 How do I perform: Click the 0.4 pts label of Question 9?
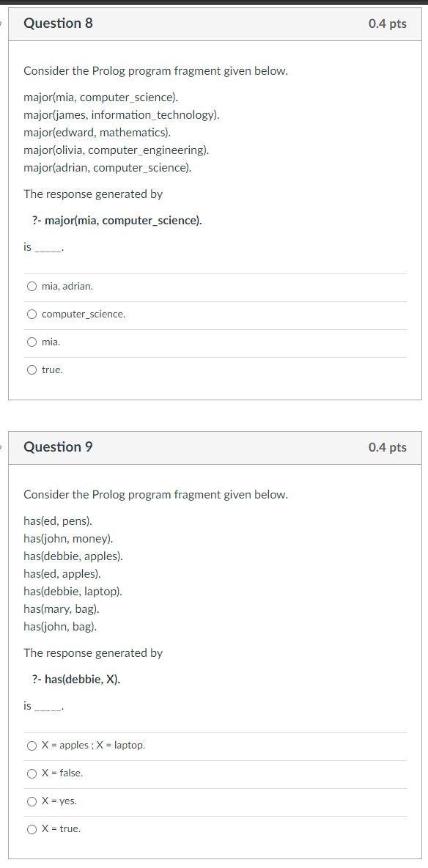(x=388, y=447)
